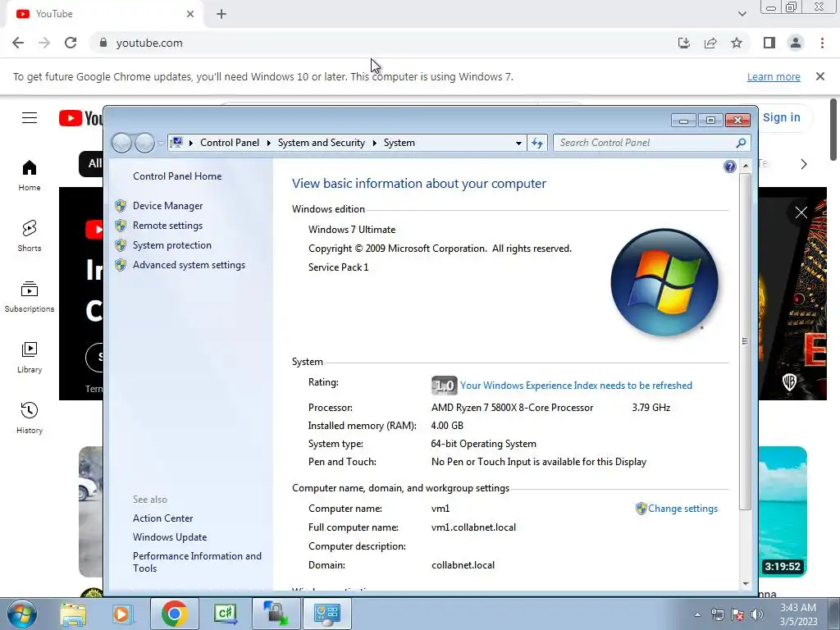Image resolution: width=840 pixels, height=630 pixels.
Task: Show hidden system tray icons
Action: click(x=697, y=615)
